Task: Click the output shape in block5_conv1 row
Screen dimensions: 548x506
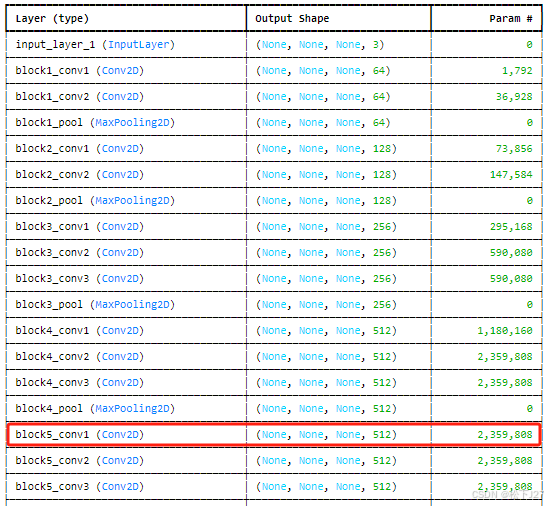Action: coord(326,435)
